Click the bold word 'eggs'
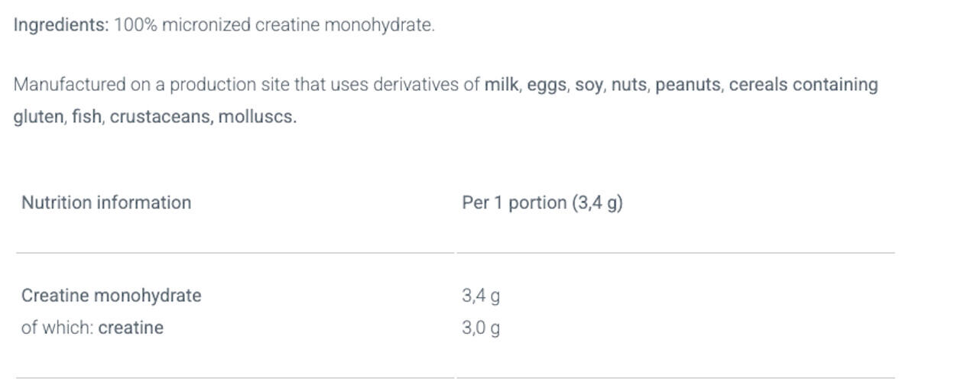 tap(546, 85)
